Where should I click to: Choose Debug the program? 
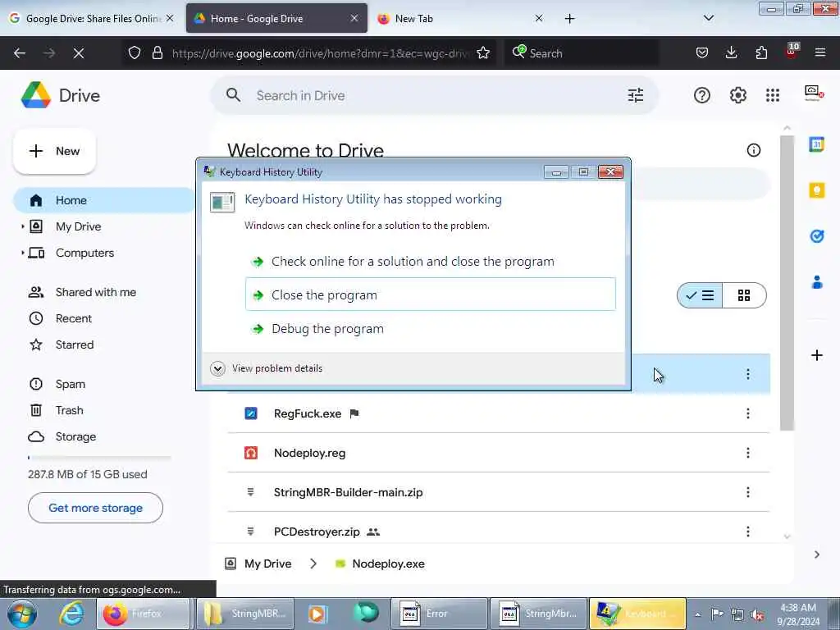pos(430,328)
